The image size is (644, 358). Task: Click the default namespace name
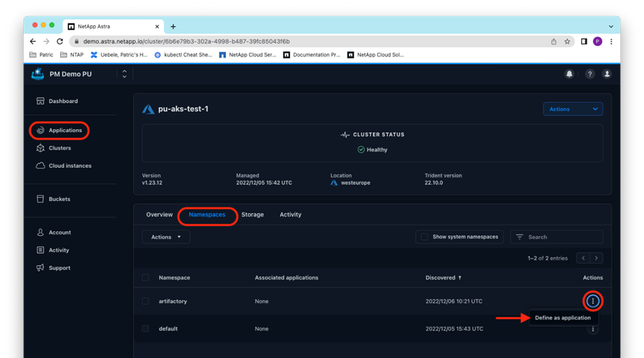click(168, 329)
